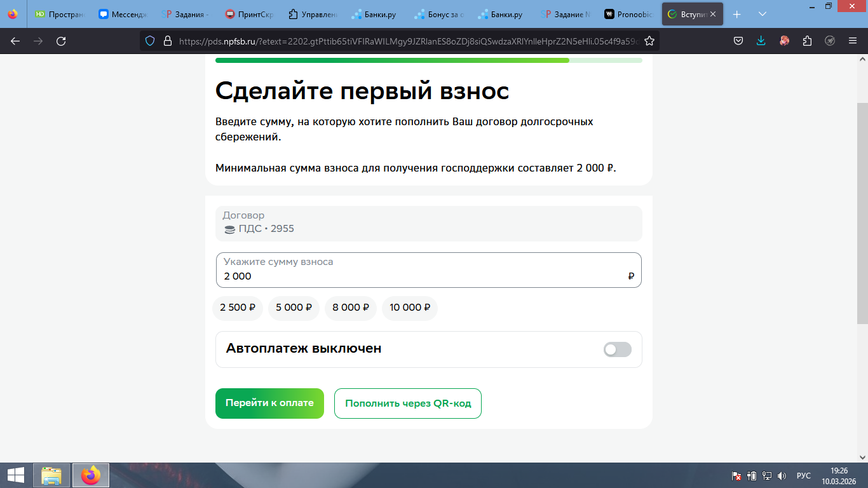Click the Перейти к оплате button
The height and width of the screenshot is (488, 868).
pyautogui.click(x=269, y=403)
